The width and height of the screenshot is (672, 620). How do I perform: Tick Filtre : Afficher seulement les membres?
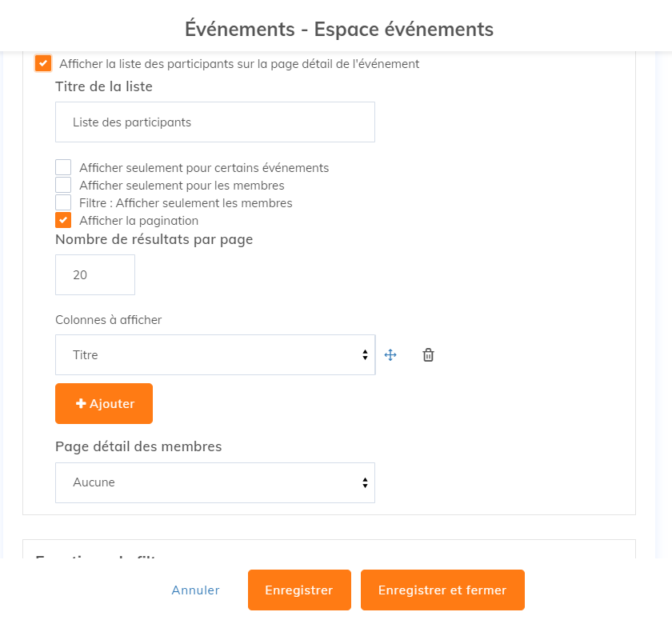pos(63,202)
